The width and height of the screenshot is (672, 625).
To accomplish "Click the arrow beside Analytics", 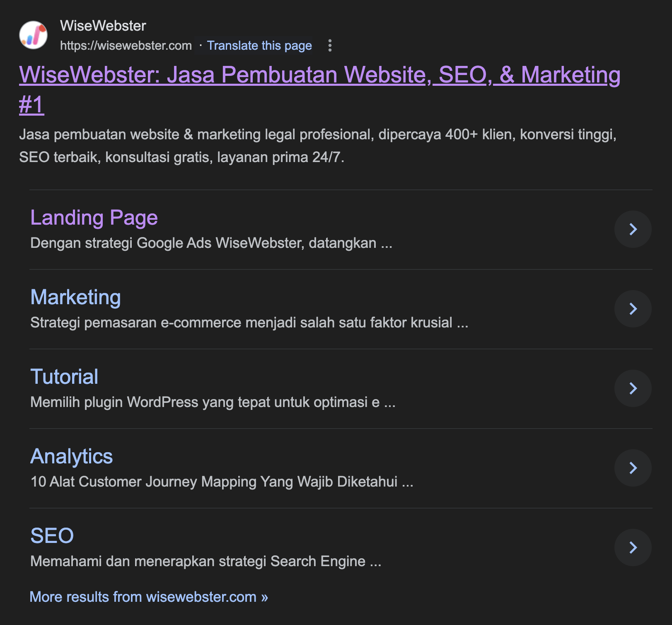I will click(x=633, y=468).
